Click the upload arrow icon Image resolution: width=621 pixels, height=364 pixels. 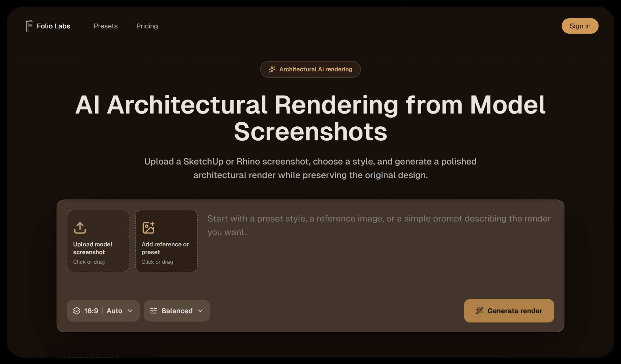pyautogui.click(x=80, y=228)
